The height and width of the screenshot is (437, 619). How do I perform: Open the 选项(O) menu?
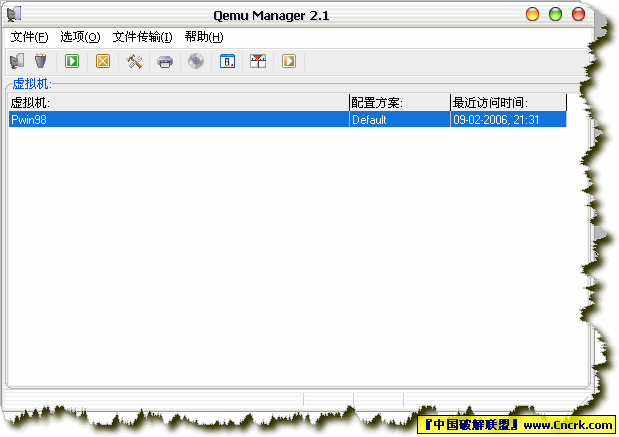pos(80,37)
